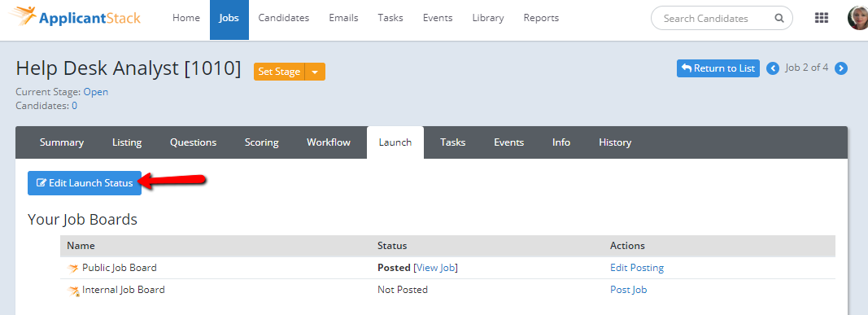Expand the Set Stage dropdown arrow
Image resolution: width=868 pixels, height=315 pixels.
click(x=315, y=72)
